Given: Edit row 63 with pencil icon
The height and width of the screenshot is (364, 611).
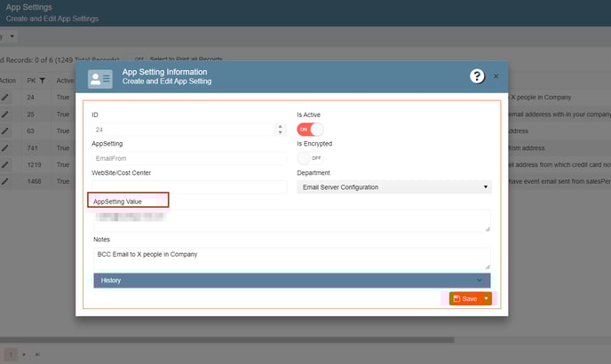Looking at the screenshot, I should coord(4,131).
